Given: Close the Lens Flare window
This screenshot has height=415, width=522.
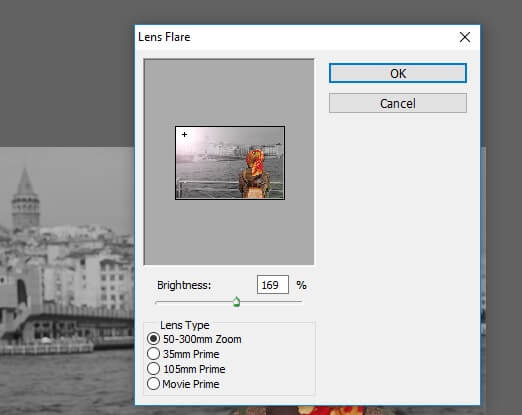Looking at the screenshot, I should coord(465,37).
